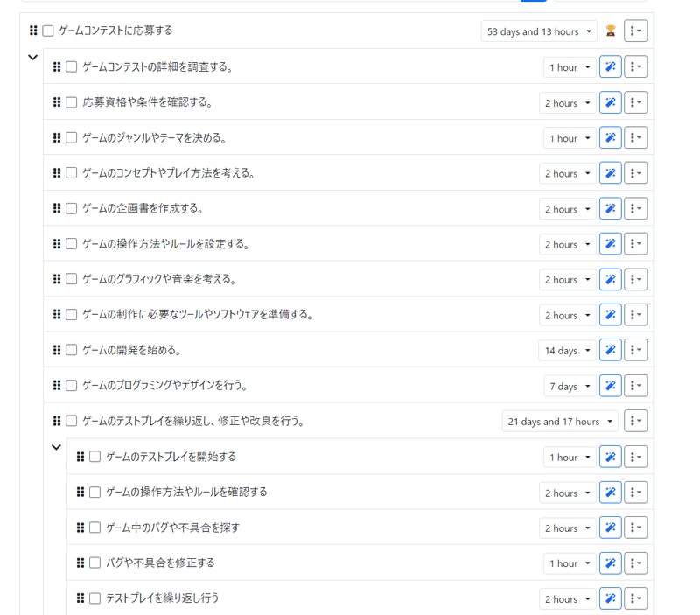
Task: Click the magic wand next to ゲームのグラフィックや音楽を考える
Action: coord(610,278)
